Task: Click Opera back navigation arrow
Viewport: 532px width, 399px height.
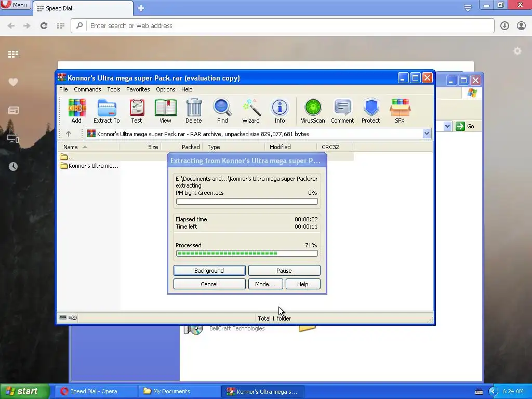Action: coord(11,26)
